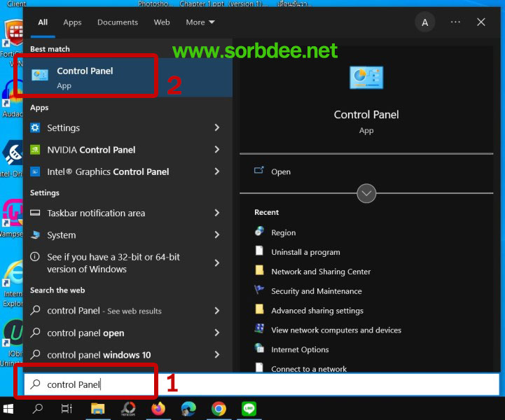Expand control Panel web results arrow
The width and height of the screenshot is (505, 420).
[x=216, y=311]
